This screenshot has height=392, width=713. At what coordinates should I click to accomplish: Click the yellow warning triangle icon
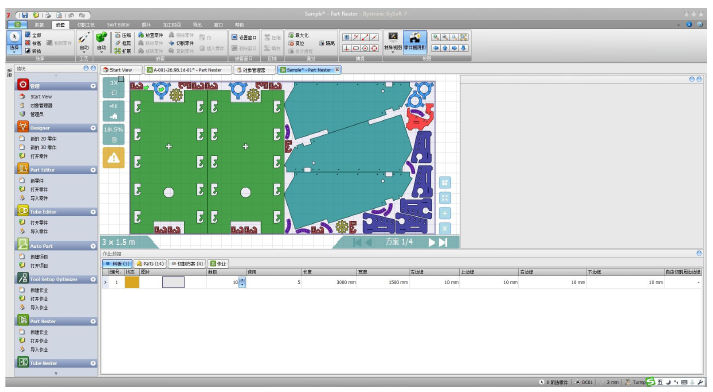click(113, 158)
